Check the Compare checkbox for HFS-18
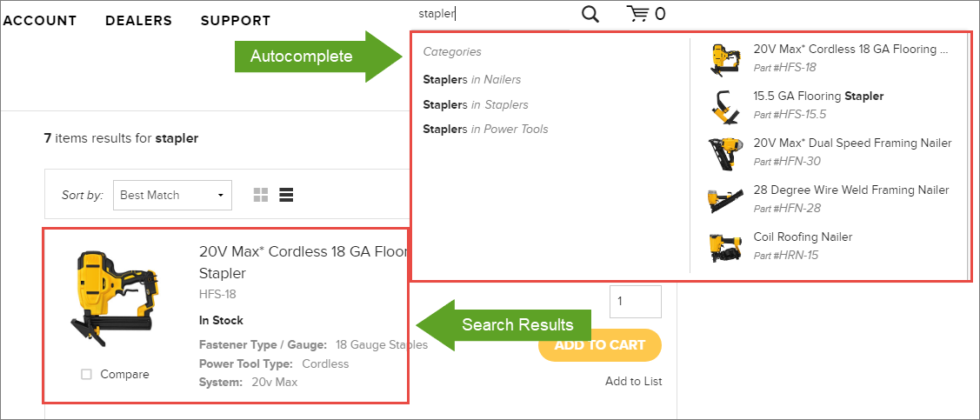Screen dimensions: 980x420 pos(86,375)
